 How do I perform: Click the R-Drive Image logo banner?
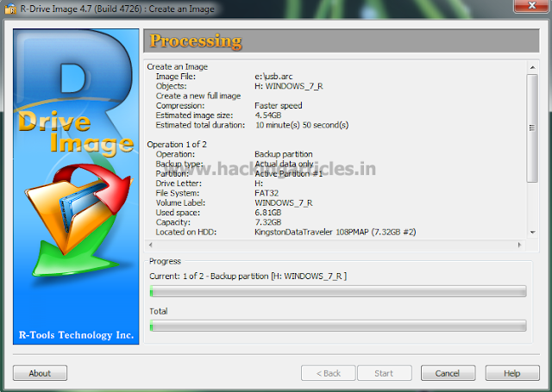(x=76, y=187)
